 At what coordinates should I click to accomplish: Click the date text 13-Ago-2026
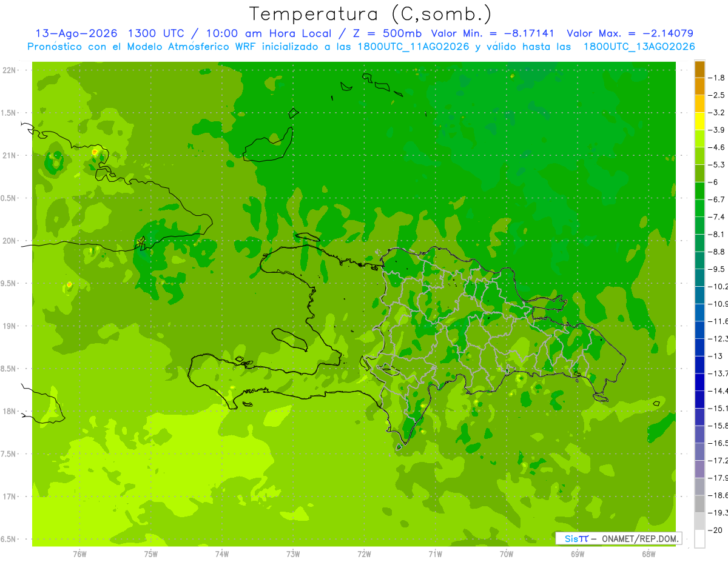[76, 33]
